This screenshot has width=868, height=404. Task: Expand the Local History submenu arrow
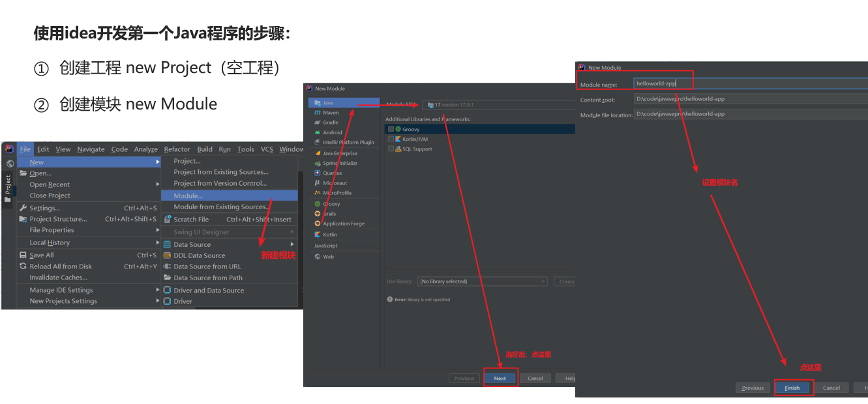157,242
